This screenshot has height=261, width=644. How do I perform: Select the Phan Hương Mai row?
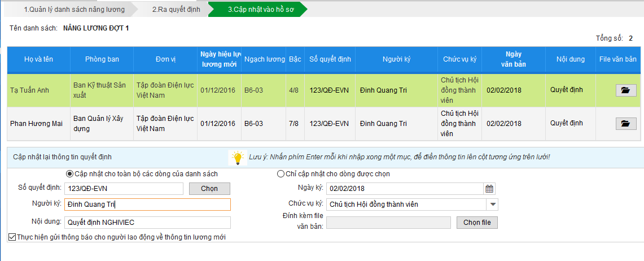[323, 123]
